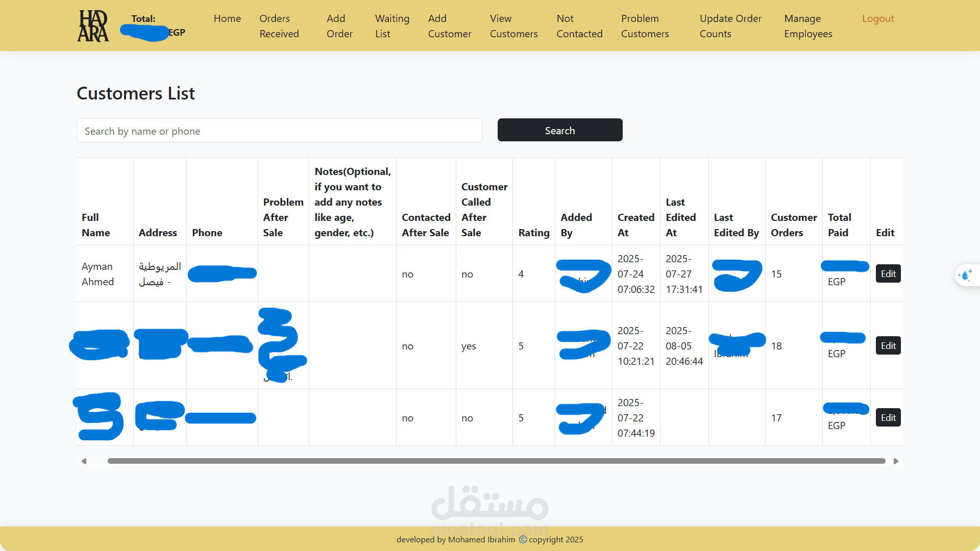Click the Logout link
The height and width of the screenshot is (551, 980).
[x=878, y=18]
